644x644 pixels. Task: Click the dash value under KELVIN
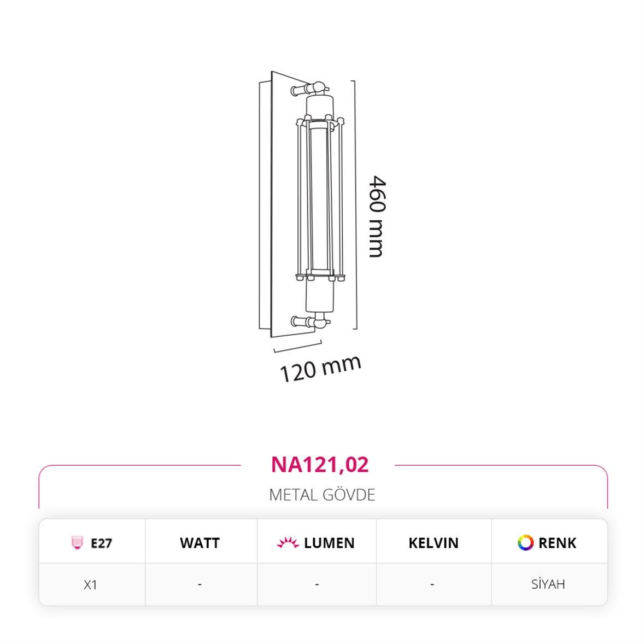point(432,584)
